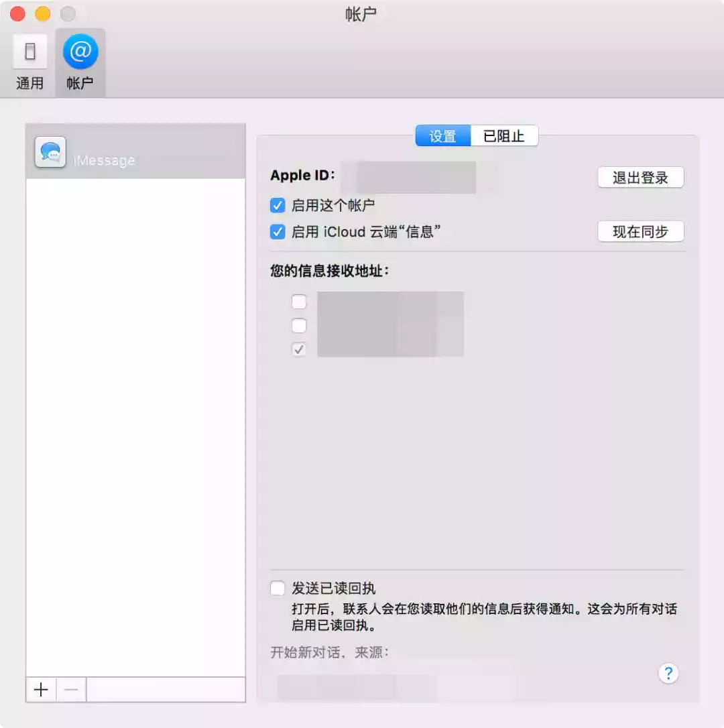This screenshot has width=724, height=728.
Task: Click the 退出登录 sign out button
Action: [x=640, y=178]
